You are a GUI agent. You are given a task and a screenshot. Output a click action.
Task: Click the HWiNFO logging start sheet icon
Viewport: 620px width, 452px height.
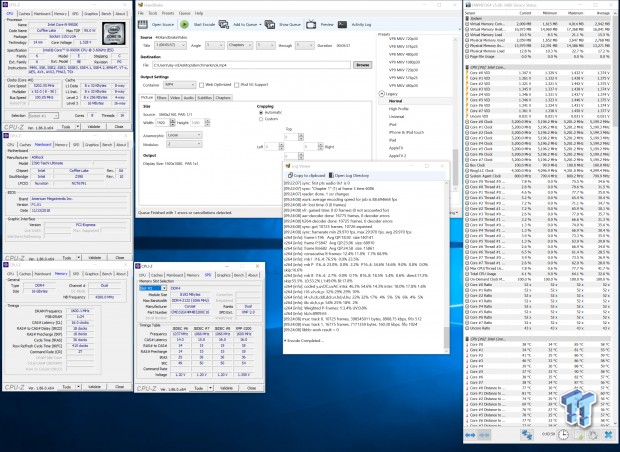pyautogui.click(x=578, y=435)
